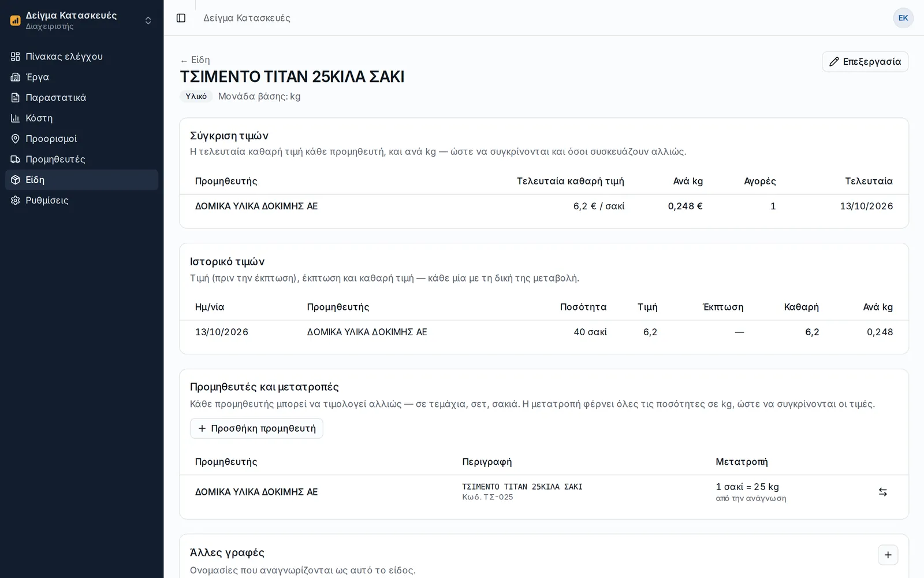Open the EK user avatar menu
This screenshot has width=924, height=578.
pos(903,18)
